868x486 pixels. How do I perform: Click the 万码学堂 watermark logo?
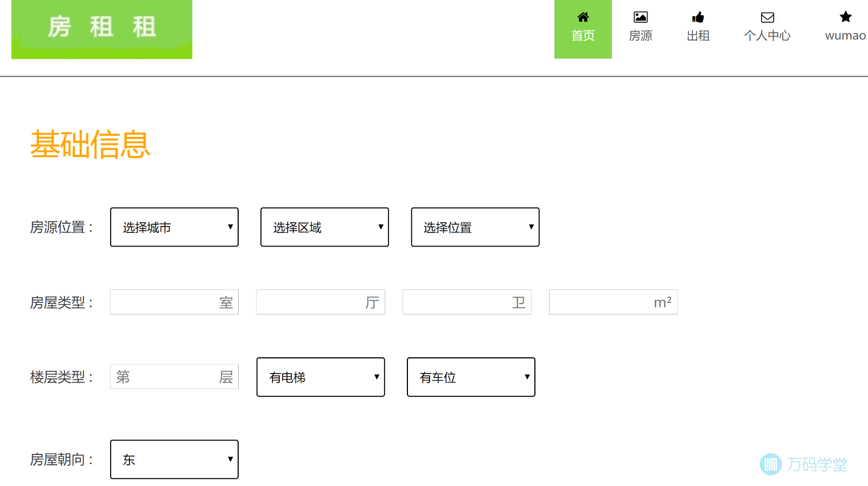803,464
